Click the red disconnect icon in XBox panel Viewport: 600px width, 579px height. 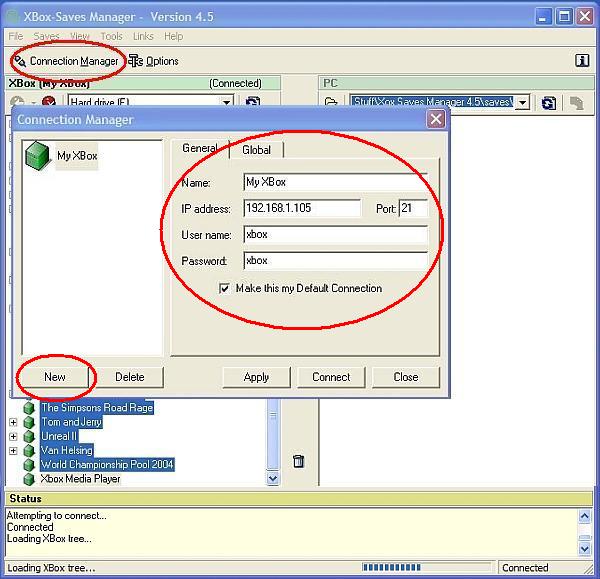(x=49, y=101)
